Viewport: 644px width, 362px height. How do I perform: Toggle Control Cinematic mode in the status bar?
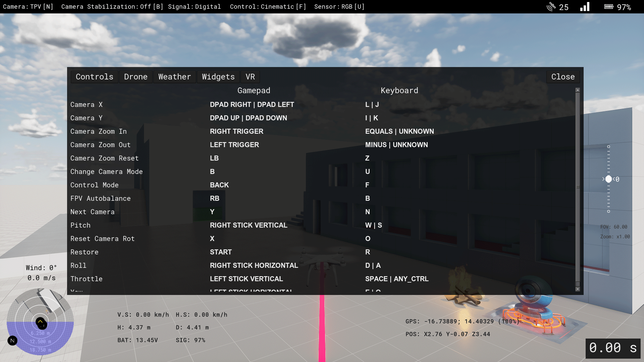268,6
